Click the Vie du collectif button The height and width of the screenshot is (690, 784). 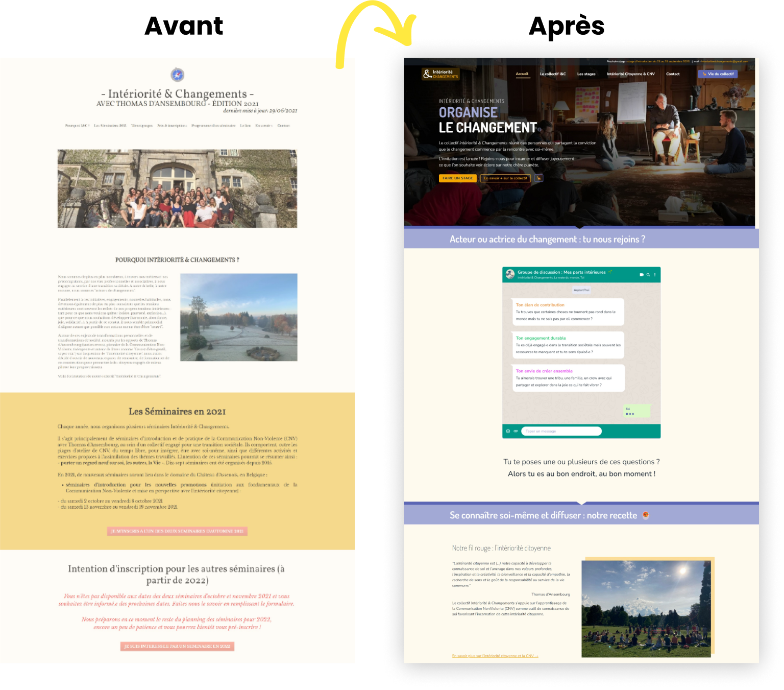[x=718, y=74]
